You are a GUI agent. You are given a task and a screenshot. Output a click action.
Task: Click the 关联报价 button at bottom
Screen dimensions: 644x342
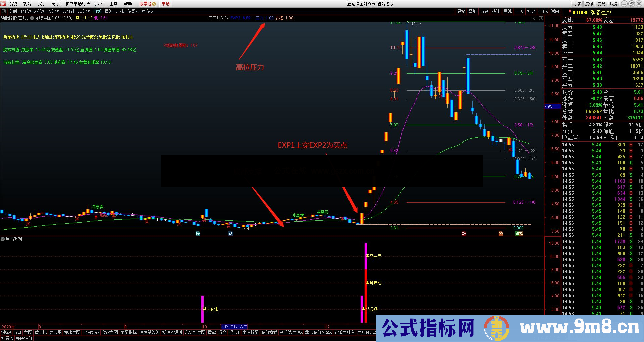(x=23, y=338)
